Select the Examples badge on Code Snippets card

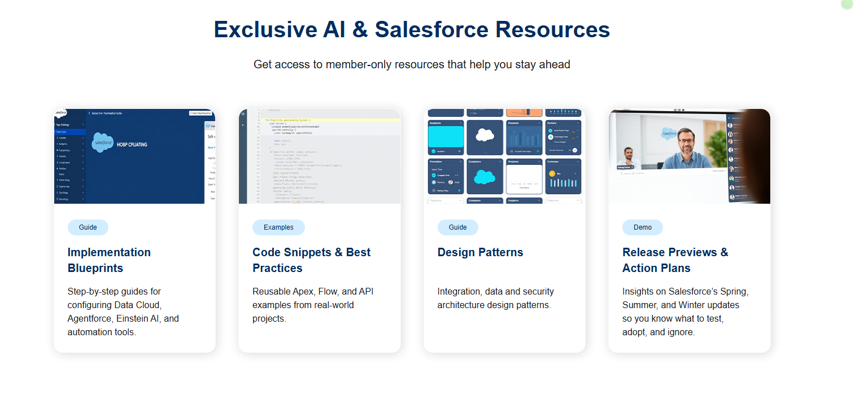click(278, 227)
